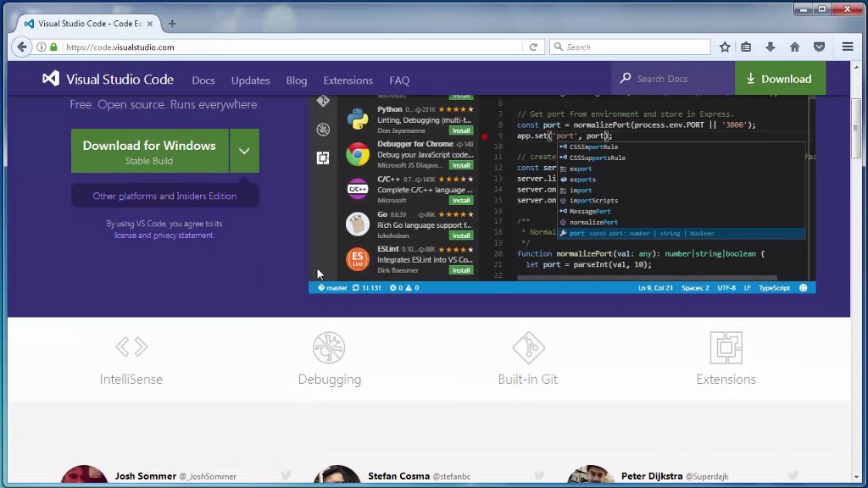Click the master branch status item
Viewport: 868px width, 488px height.
(332, 288)
